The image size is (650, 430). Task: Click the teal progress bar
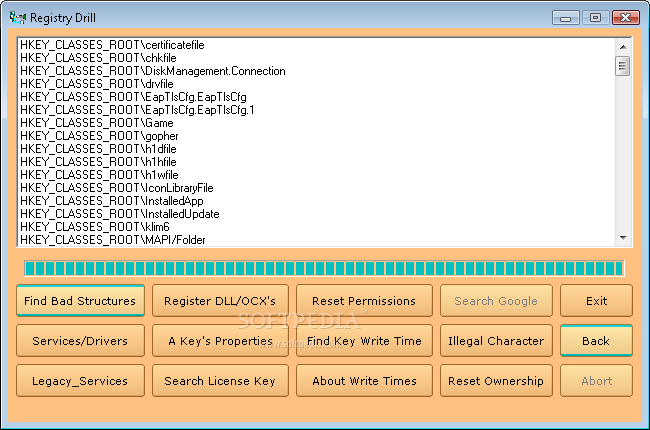(324, 269)
